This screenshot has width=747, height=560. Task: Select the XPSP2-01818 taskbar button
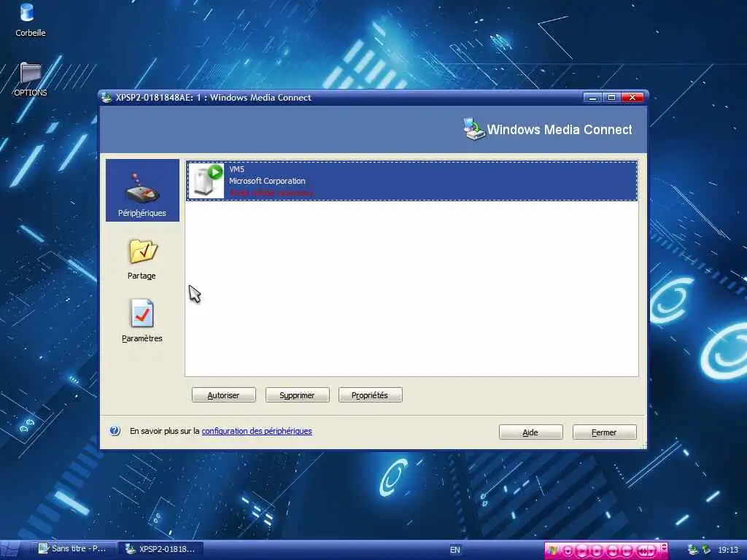[x=160, y=548]
